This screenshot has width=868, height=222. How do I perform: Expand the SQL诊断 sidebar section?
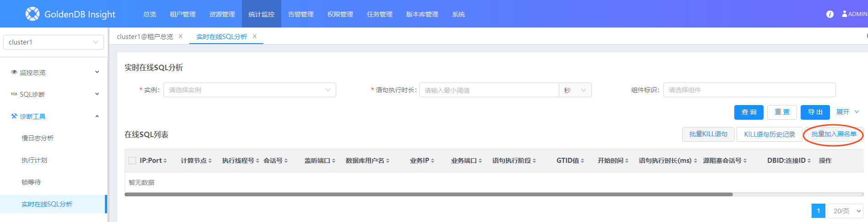click(x=97, y=94)
